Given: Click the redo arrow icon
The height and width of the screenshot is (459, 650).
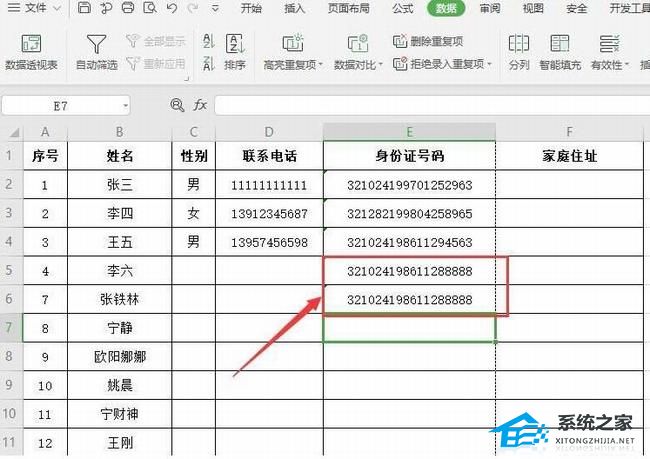Looking at the screenshot, I should tap(192, 7).
